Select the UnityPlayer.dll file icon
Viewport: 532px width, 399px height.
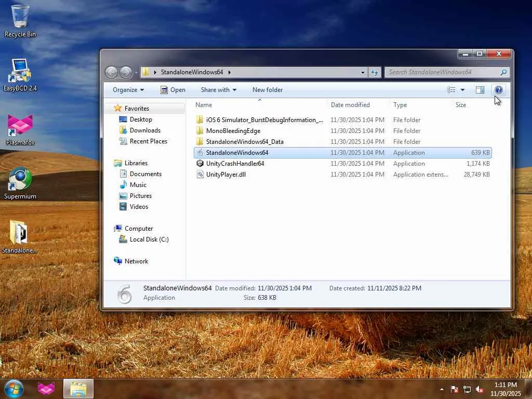pyautogui.click(x=200, y=175)
